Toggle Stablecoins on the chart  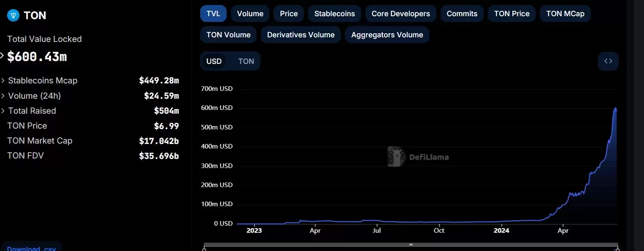tap(334, 14)
